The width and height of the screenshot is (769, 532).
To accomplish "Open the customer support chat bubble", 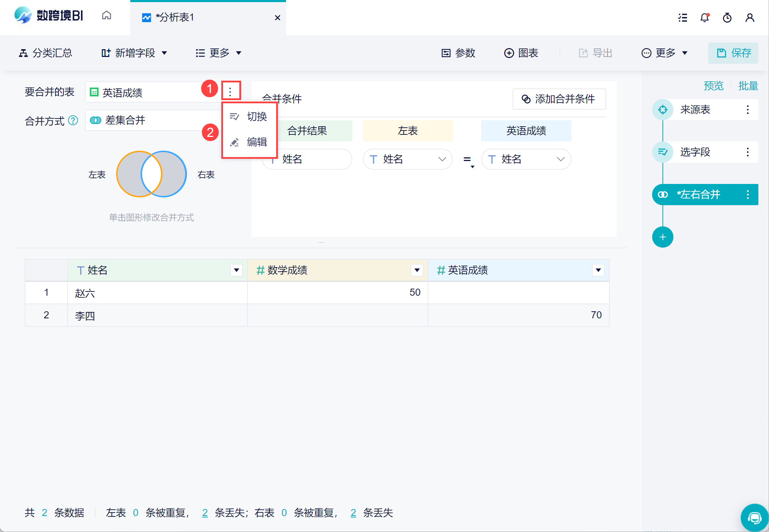I will 754,518.
